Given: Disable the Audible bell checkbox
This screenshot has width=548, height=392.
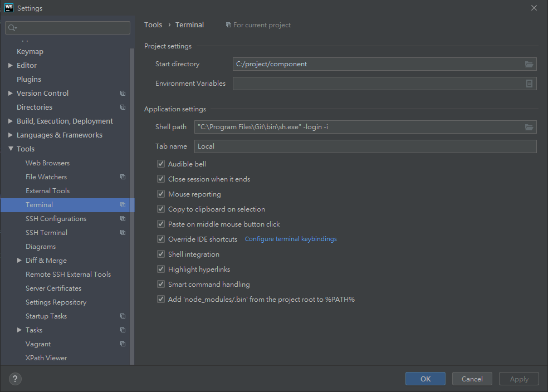Looking at the screenshot, I should 161,164.
